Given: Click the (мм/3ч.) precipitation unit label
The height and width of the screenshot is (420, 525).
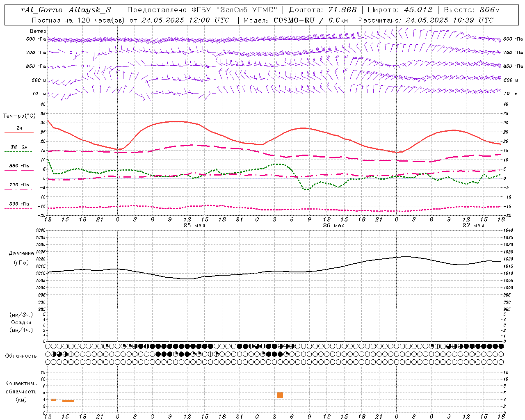Looking at the screenshot, I should pyautogui.click(x=21, y=315).
